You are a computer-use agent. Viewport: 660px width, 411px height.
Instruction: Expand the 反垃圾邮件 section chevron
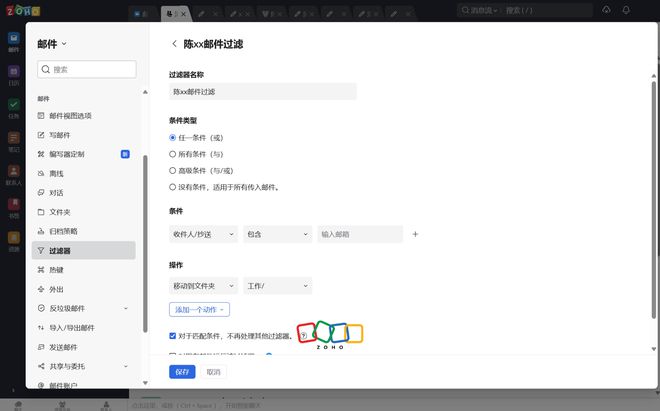point(125,308)
